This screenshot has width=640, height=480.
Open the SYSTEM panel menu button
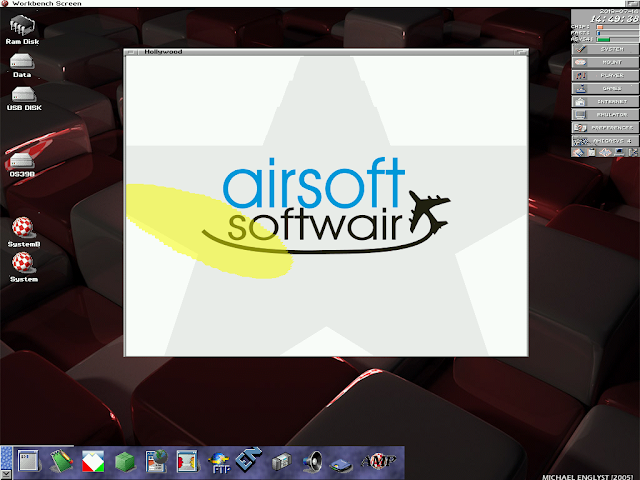point(605,49)
